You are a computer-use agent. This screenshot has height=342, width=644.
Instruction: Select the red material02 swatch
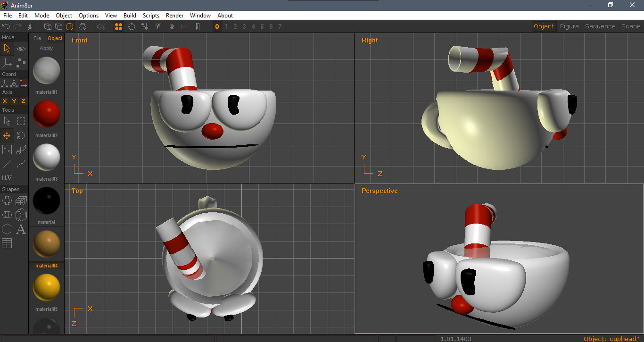(x=46, y=113)
